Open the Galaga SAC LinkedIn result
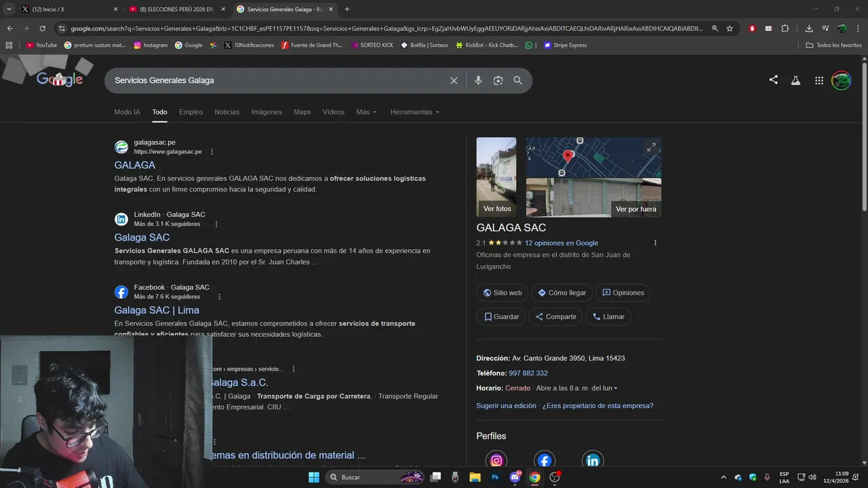The height and width of the screenshot is (488, 868). 142,237
